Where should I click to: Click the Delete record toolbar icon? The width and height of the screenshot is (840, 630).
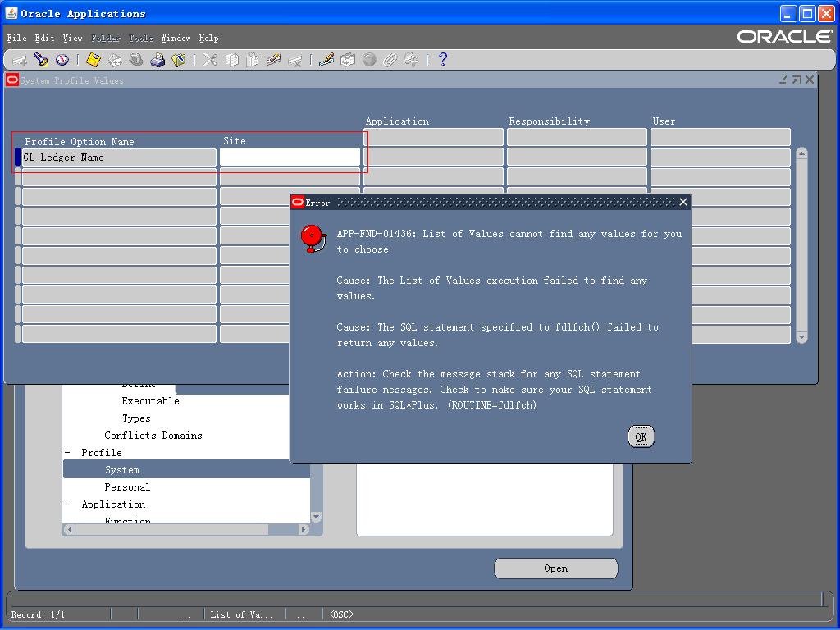pyautogui.click(x=294, y=60)
